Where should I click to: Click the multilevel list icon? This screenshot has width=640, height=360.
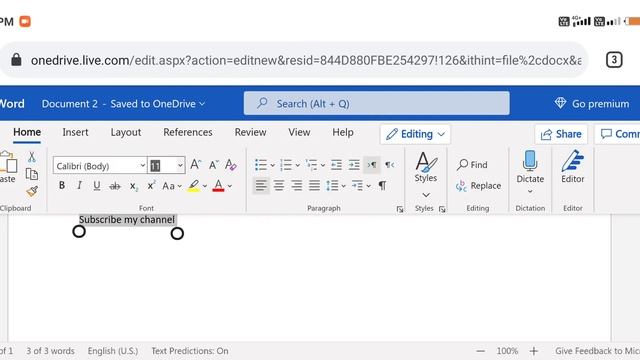[x=311, y=165]
